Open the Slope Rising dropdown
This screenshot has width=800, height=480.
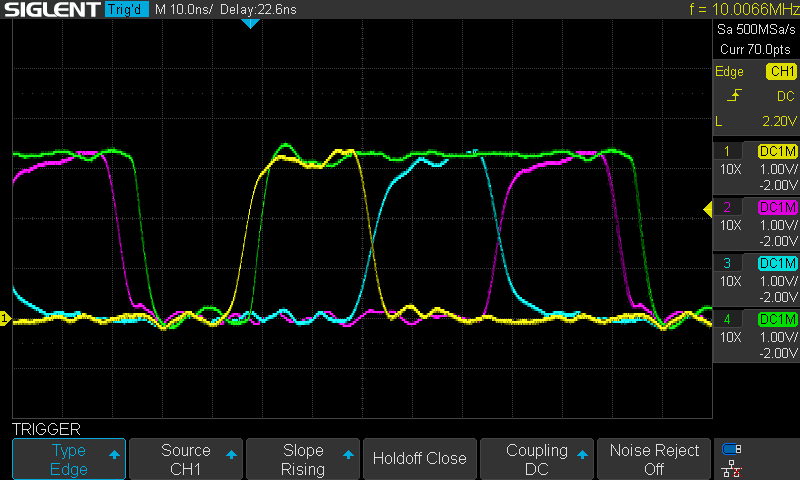[x=303, y=459]
